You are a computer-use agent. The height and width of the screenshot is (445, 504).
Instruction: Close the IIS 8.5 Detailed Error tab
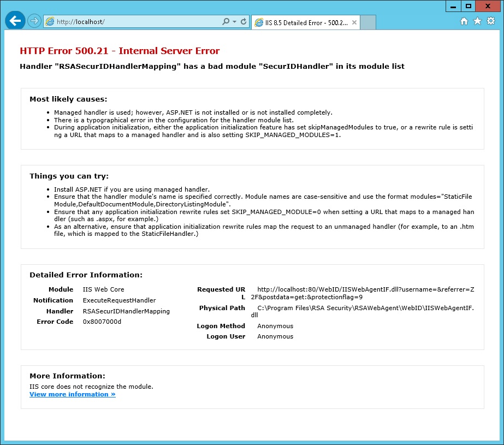[x=354, y=23]
